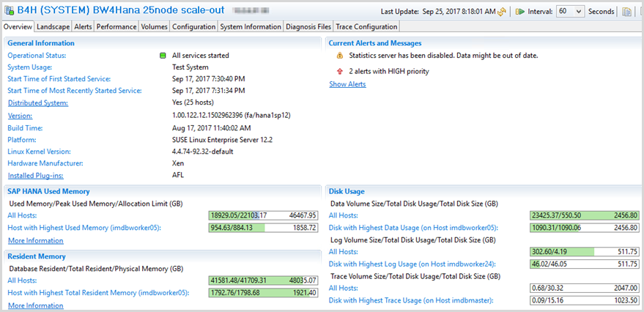Viewport: 644px width, 312px height.
Task: Click the Disk Usage section header
Action: pyautogui.click(x=347, y=191)
